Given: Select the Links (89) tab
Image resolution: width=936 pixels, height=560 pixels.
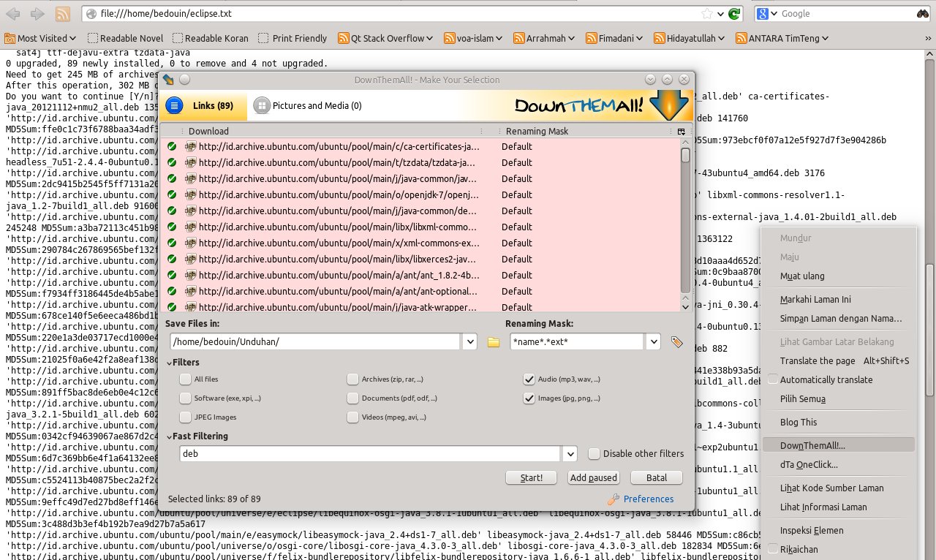Looking at the screenshot, I should tap(205, 106).
